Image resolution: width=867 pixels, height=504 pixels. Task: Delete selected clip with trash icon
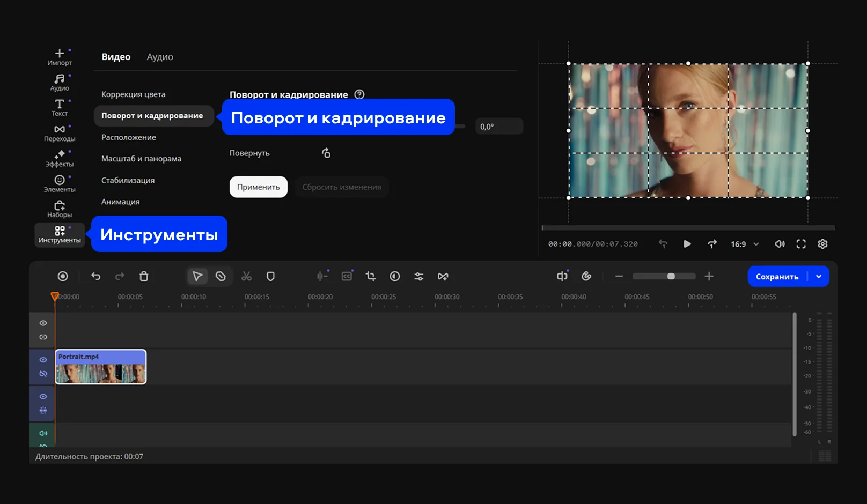point(144,276)
